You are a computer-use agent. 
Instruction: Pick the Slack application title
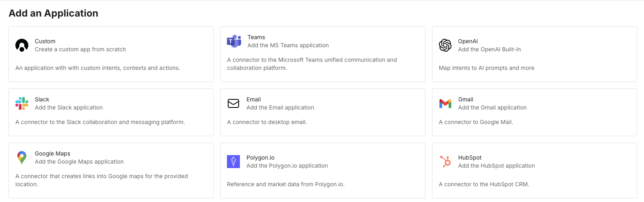(42, 99)
